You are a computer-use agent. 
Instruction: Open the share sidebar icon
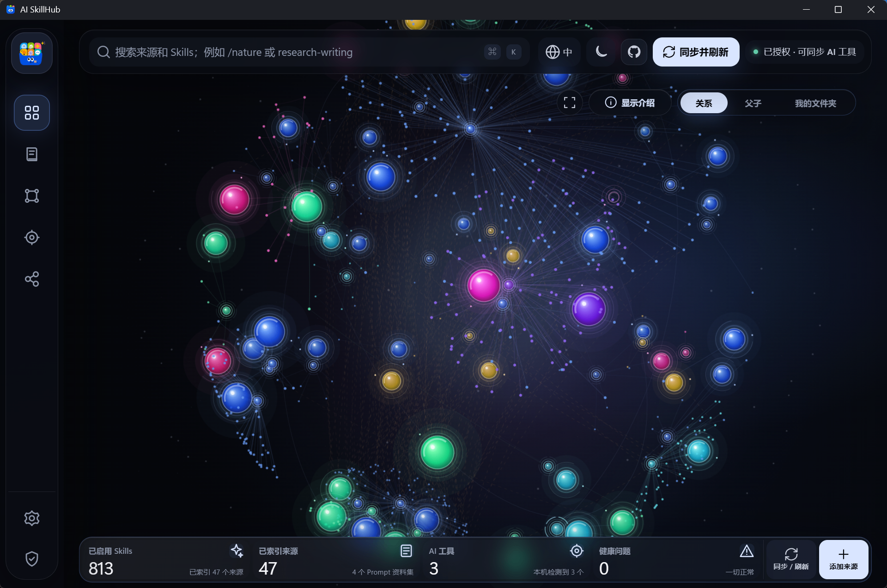32,279
